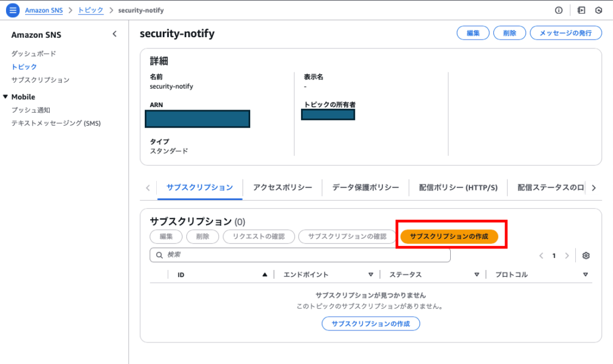Screen dimensions: 613x364
Task: Create a subscription with the orange button
Action: 450,236
